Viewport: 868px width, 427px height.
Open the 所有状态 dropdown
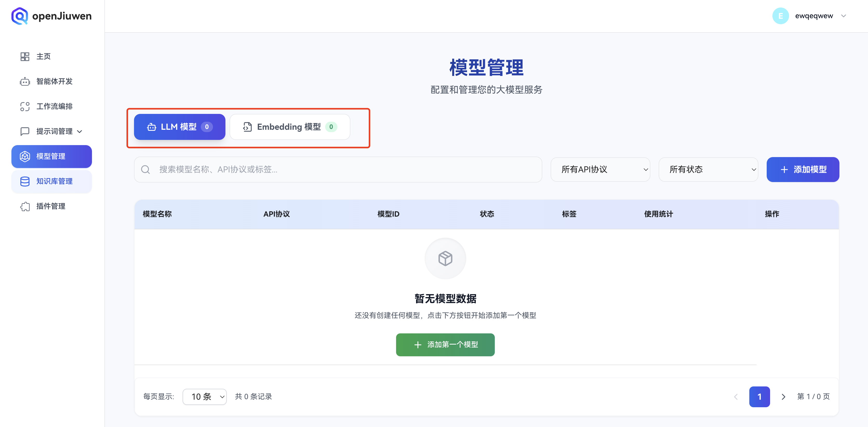point(708,169)
